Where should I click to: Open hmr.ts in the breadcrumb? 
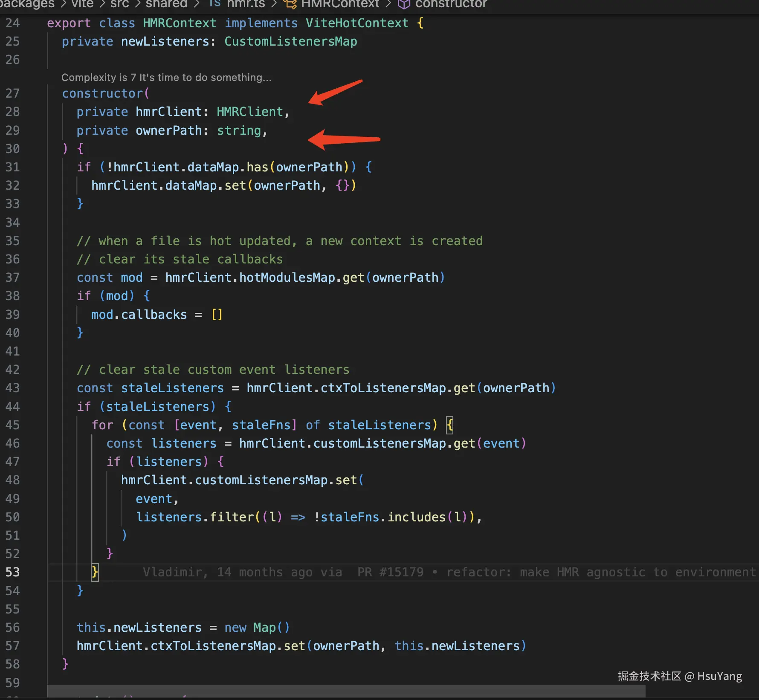point(246,4)
